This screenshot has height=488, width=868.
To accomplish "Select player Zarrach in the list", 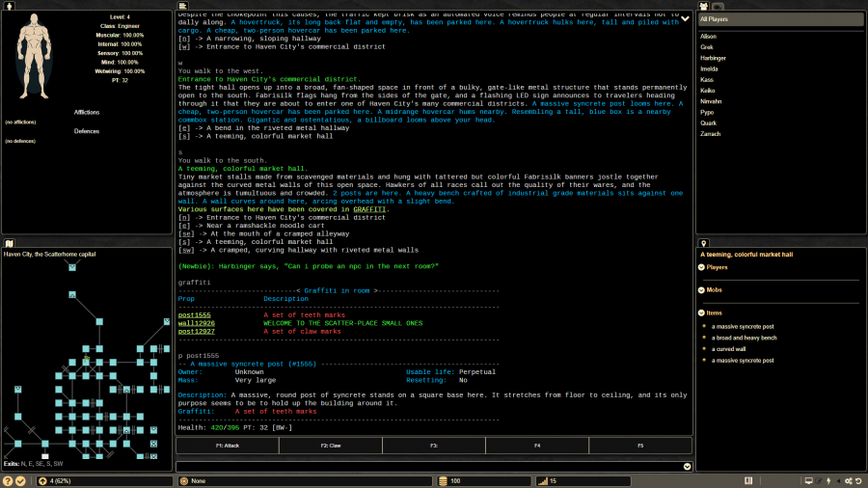I will click(x=710, y=134).
